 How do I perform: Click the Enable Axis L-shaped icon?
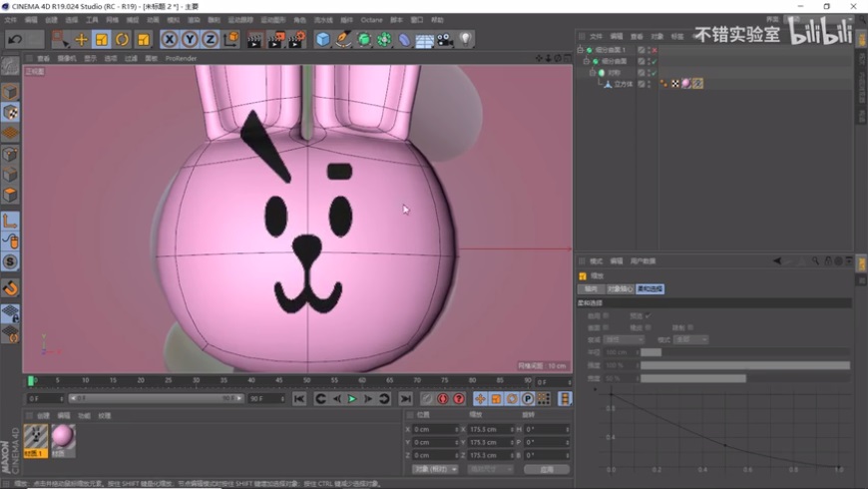click(x=10, y=221)
